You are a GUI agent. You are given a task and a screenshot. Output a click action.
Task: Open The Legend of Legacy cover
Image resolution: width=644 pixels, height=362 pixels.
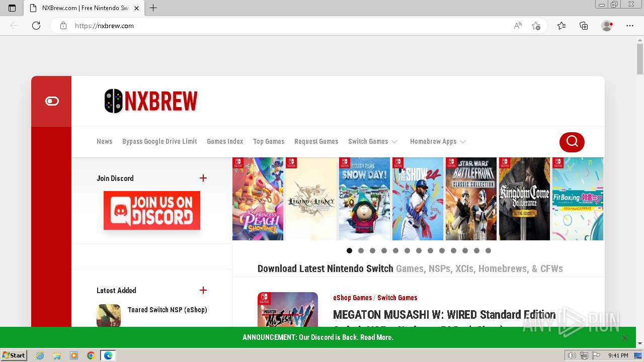[x=311, y=199]
